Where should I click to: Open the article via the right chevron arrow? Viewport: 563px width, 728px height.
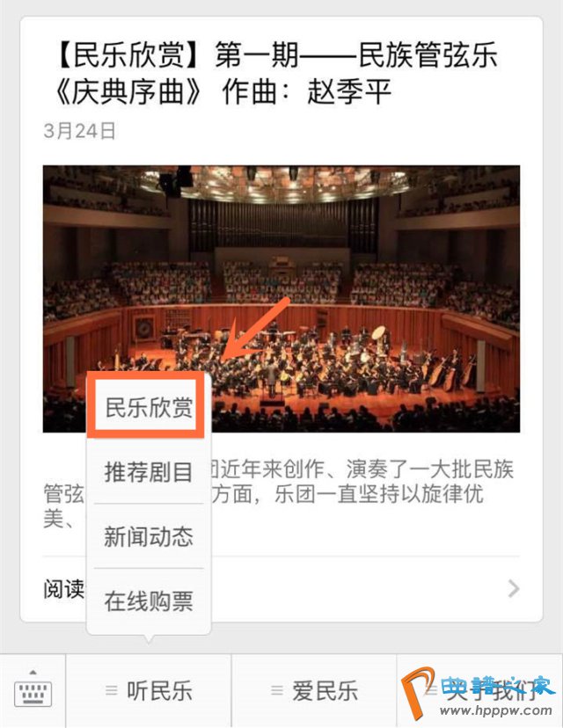[x=513, y=588]
